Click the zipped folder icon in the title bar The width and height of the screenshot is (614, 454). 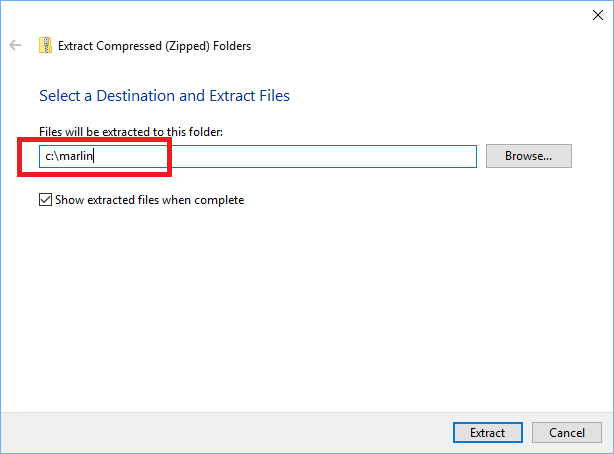click(x=45, y=45)
